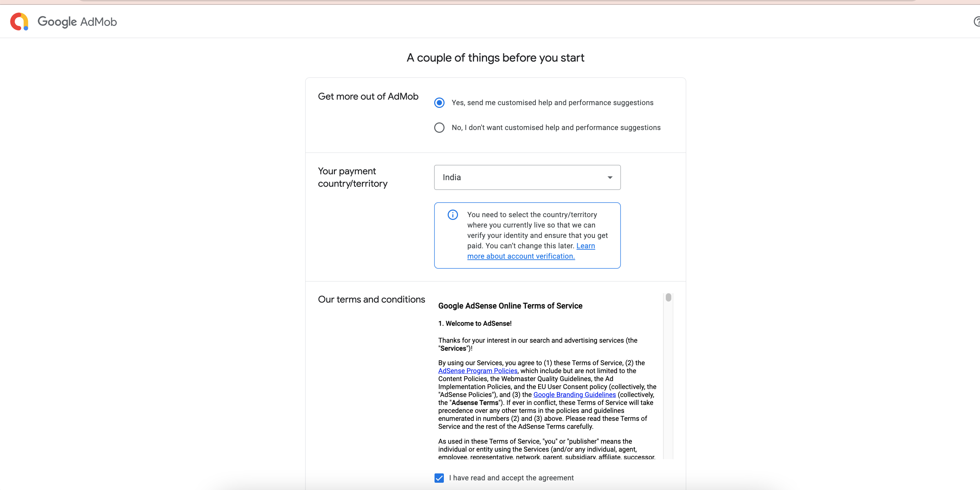Click the terms and conditions scrollbar thumb
The width and height of the screenshot is (980, 490).
pos(669,297)
